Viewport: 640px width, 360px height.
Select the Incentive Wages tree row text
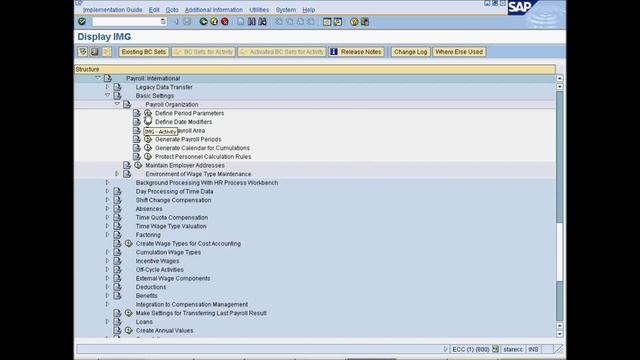click(157, 261)
